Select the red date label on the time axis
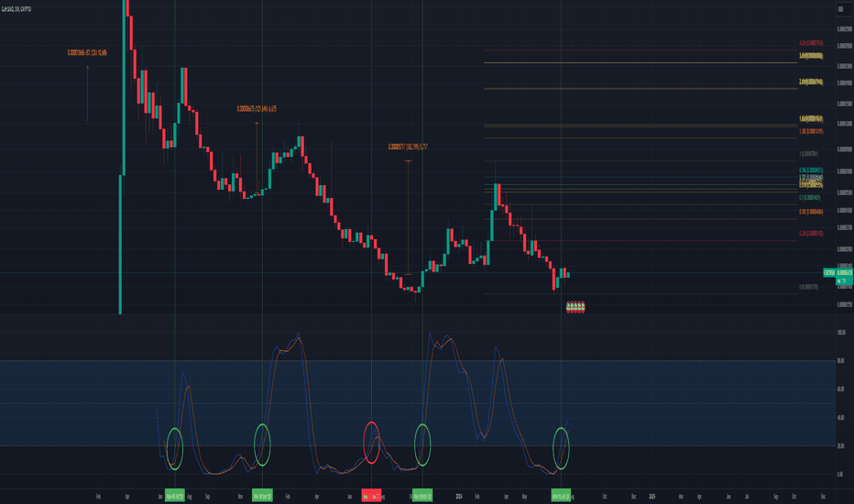Image resolution: width=854 pixels, height=504 pixels. click(x=371, y=496)
